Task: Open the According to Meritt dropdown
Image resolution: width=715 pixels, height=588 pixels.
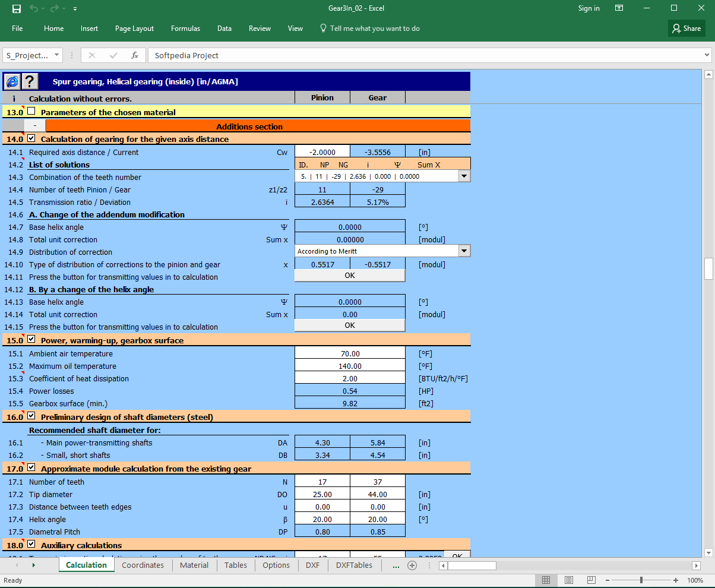Action: pos(464,251)
